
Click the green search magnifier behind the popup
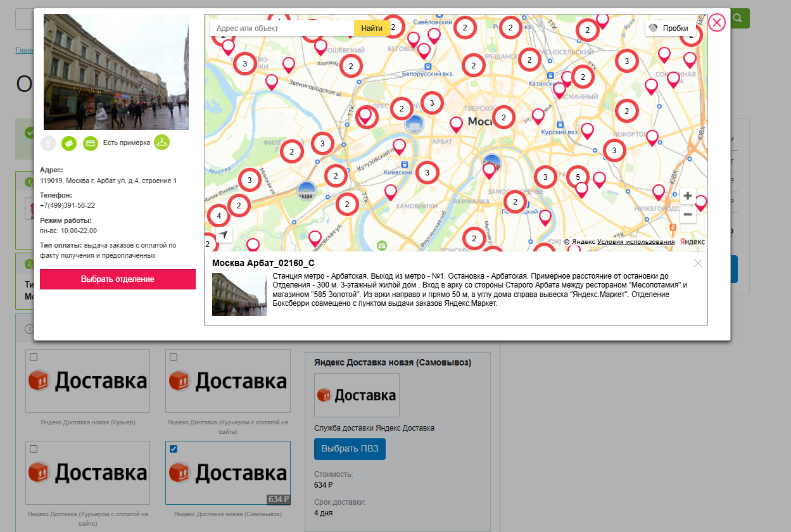tap(738, 18)
